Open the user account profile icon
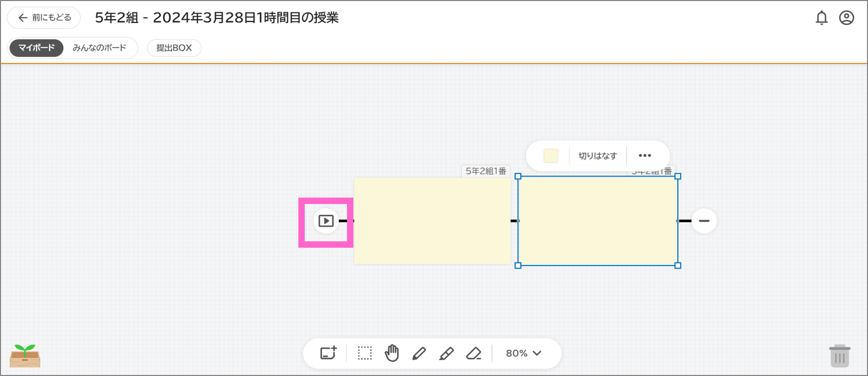This screenshot has width=868, height=376. click(846, 18)
